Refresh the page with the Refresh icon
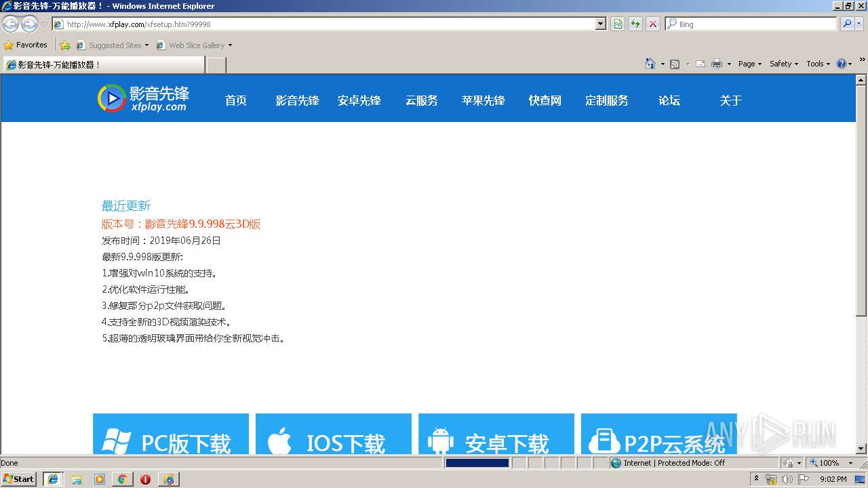The height and width of the screenshot is (488, 868). [x=635, y=24]
